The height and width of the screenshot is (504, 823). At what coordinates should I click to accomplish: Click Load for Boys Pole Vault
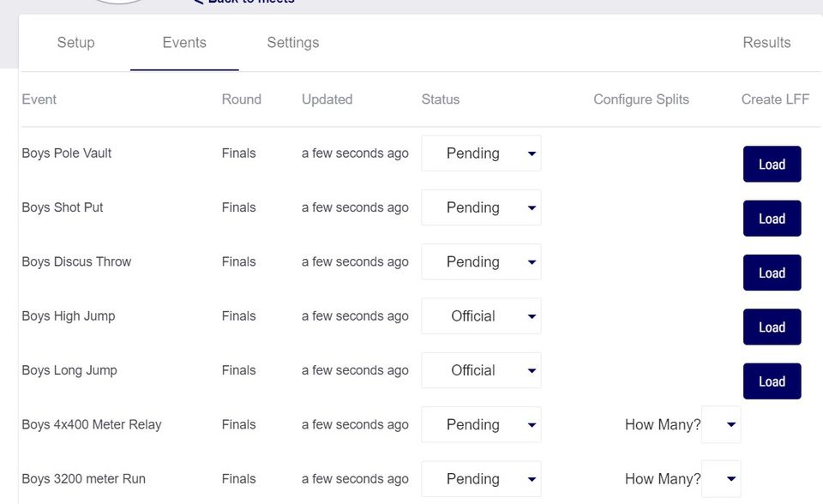click(x=772, y=165)
